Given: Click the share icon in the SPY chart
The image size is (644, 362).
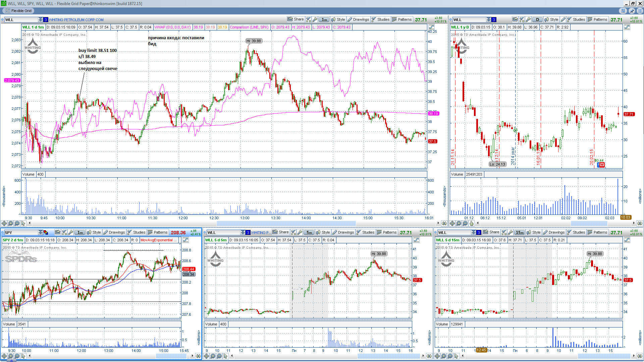Looking at the screenshot, I should [58, 232].
